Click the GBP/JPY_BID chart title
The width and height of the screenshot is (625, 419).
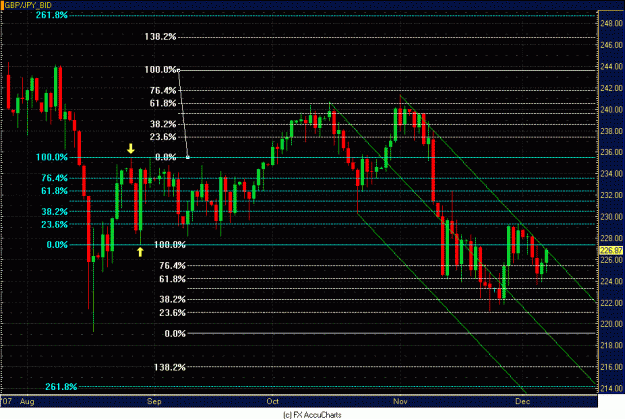coord(28,5)
